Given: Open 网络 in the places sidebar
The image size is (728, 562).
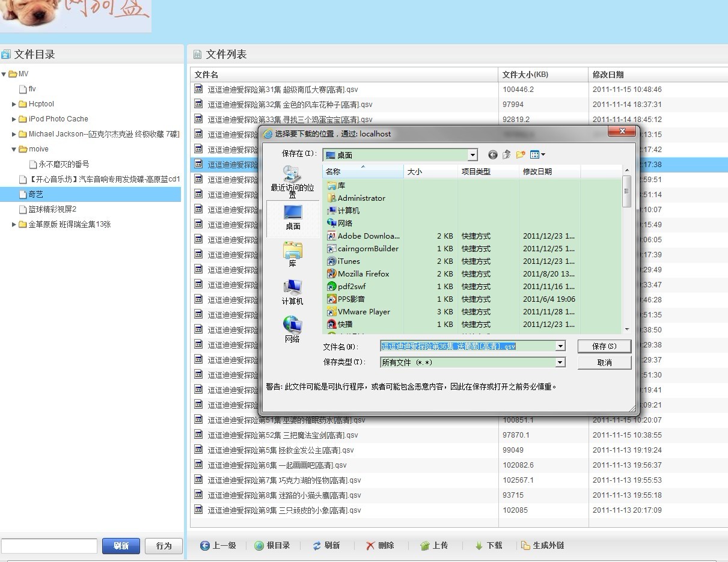Looking at the screenshot, I should (292, 329).
